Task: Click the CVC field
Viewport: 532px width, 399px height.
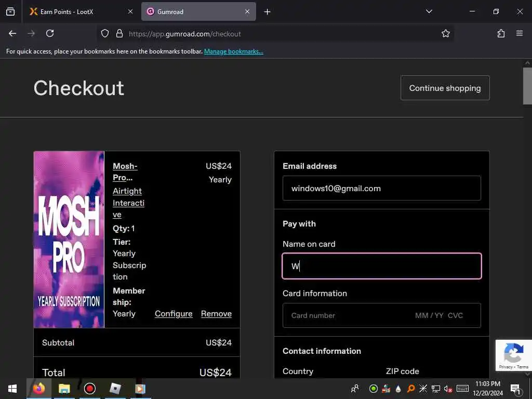Action: 455,315
